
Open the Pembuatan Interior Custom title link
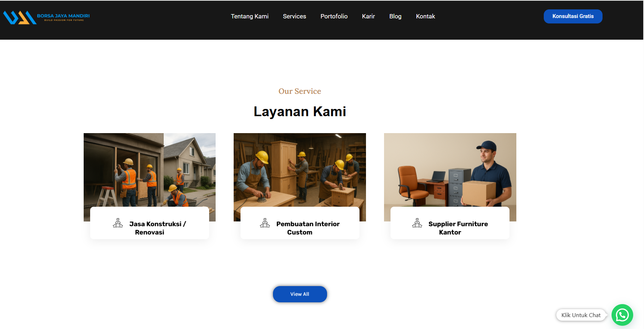pyautogui.click(x=308, y=228)
